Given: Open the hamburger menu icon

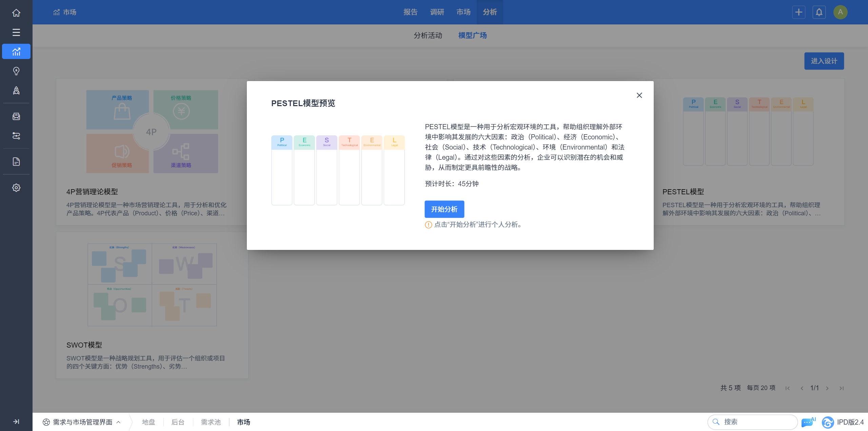Looking at the screenshot, I should coord(16,32).
